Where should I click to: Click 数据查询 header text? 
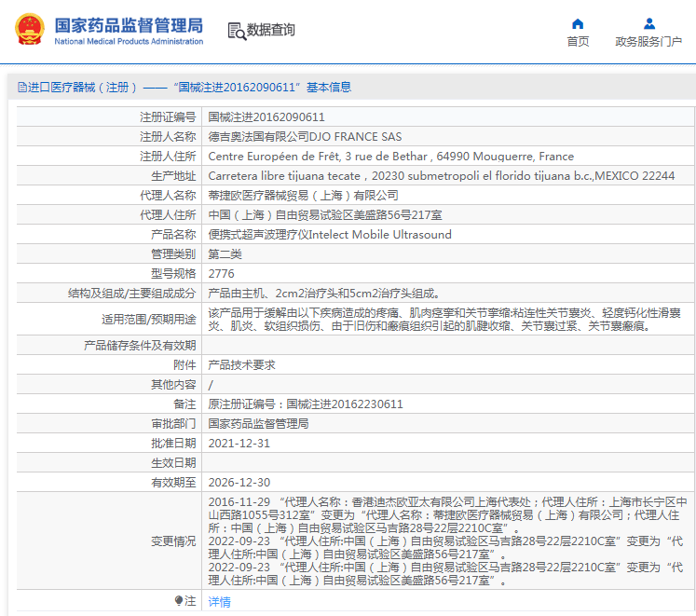click(271, 30)
